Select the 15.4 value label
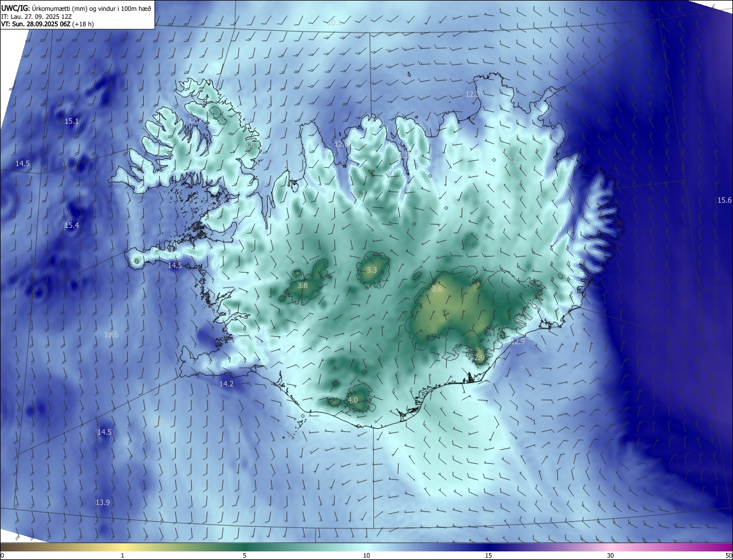Screen dimensions: 733x560 point(72,226)
